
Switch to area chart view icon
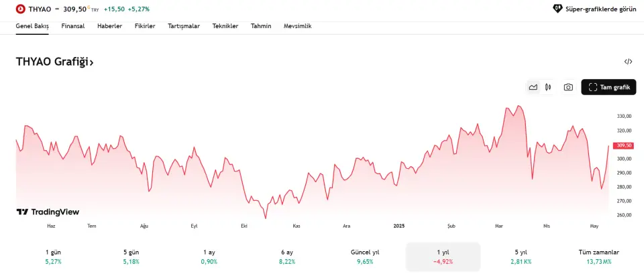coord(533,87)
